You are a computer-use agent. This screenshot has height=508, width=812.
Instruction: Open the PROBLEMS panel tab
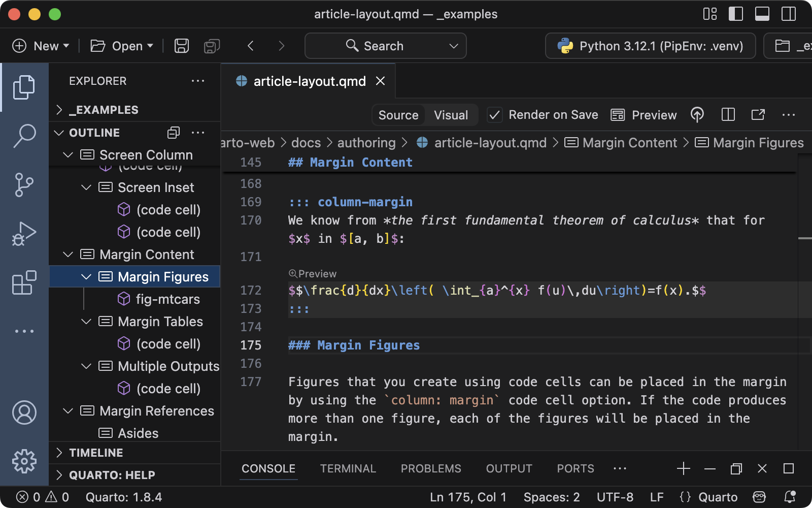tap(431, 468)
